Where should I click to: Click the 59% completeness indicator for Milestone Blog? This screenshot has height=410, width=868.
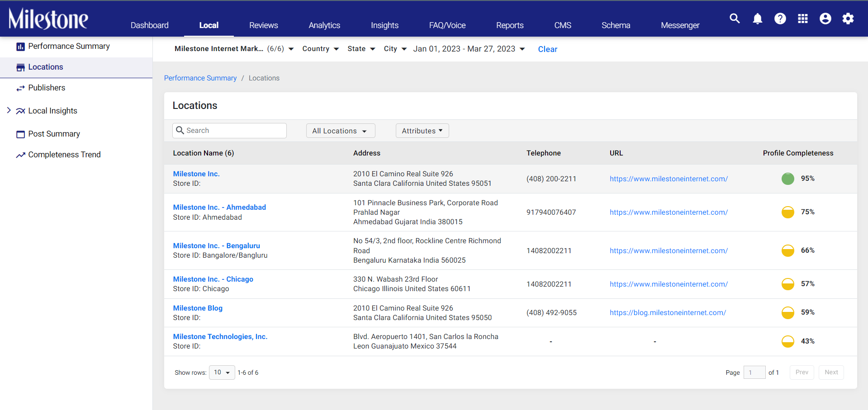pyautogui.click(x=788, y=312)
